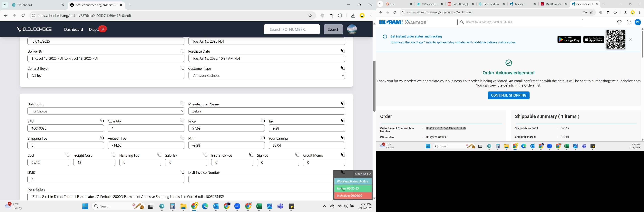644x212 pixels.
Task: Click the Download on the App Store badge
Action: pyautogui.click(x=593, y=39)
